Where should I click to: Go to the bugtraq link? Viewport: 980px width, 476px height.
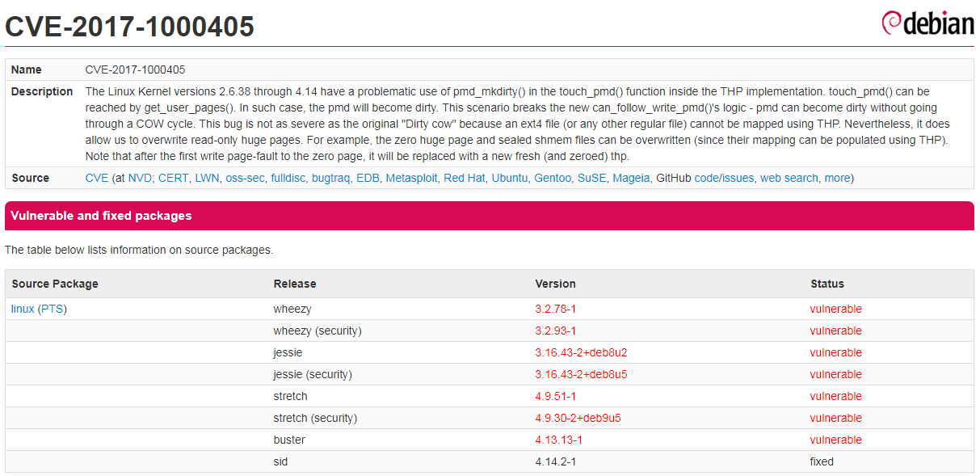pyautogui.click(x=331, y=178)
